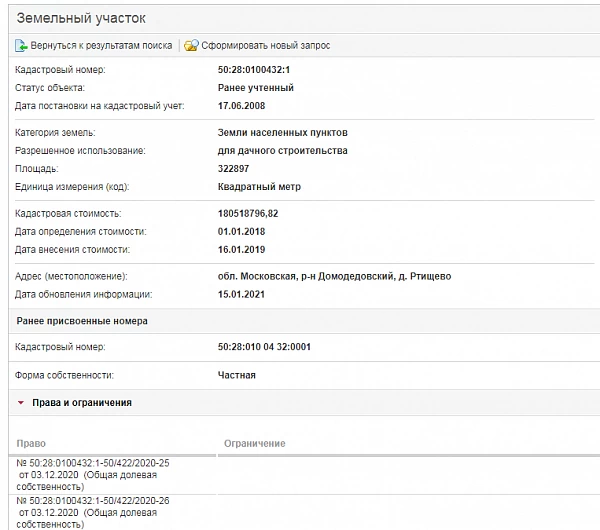Click the 'Право' column header

click(x=31, y=443)
